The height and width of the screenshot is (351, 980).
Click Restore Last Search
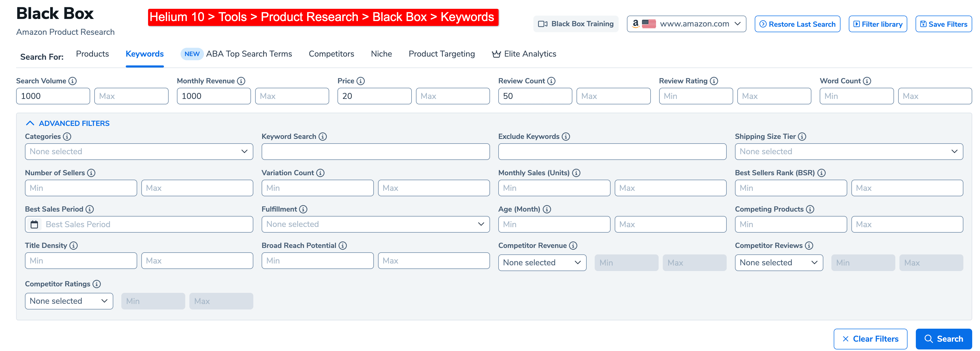point(797,24)
